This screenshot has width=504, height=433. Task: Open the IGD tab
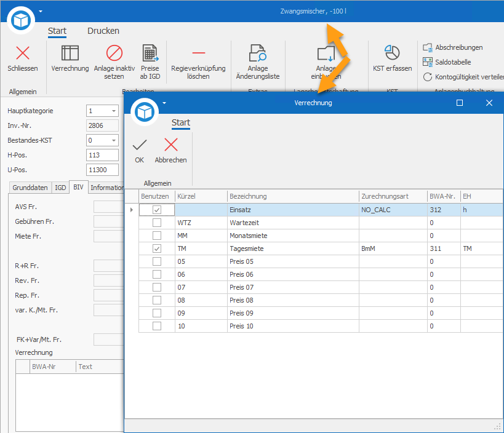60,188
